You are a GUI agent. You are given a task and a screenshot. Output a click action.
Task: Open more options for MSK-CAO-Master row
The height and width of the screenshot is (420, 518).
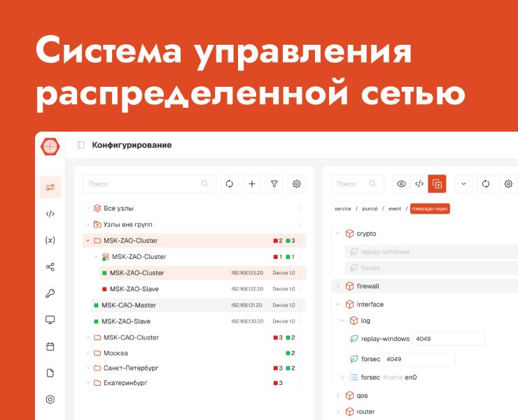click(x=300, y=305)
